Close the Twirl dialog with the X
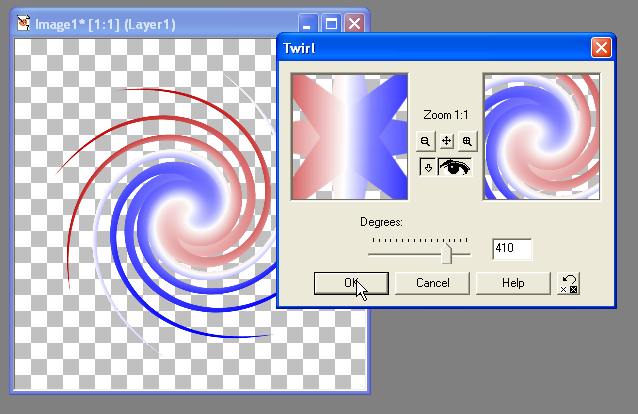Image resolution: width=638 pixels, height=414 pixels. pyautogui.click(x=601, y=48)
